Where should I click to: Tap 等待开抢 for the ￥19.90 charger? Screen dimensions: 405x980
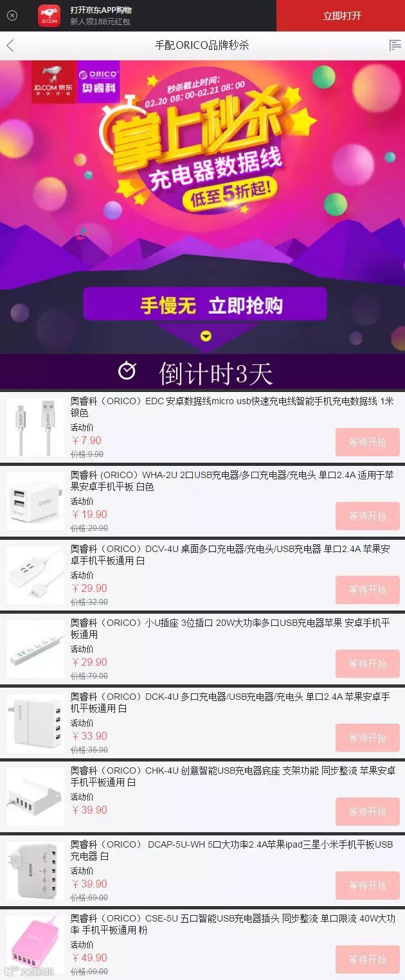click(x=367, y=516)
